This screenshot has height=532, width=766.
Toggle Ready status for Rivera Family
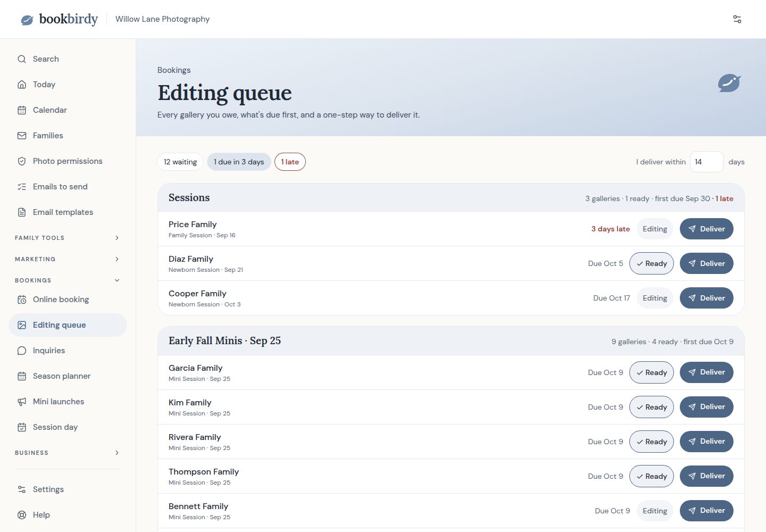click(x=652, y=442)
